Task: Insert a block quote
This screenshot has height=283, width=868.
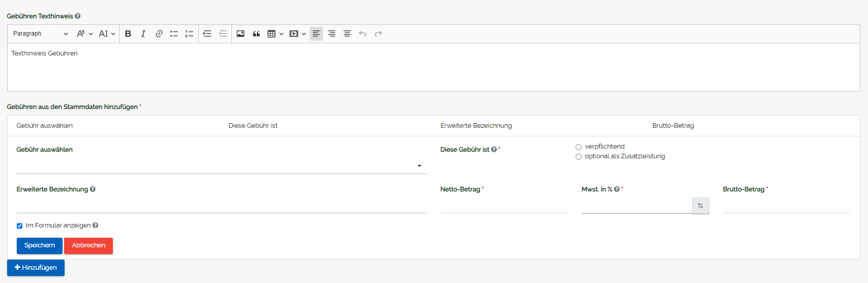Action: [256, 34]
